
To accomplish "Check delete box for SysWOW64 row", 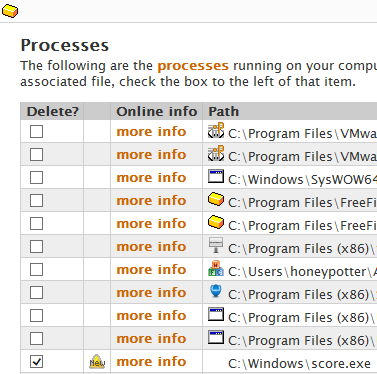I will click(x=36, y=177).
